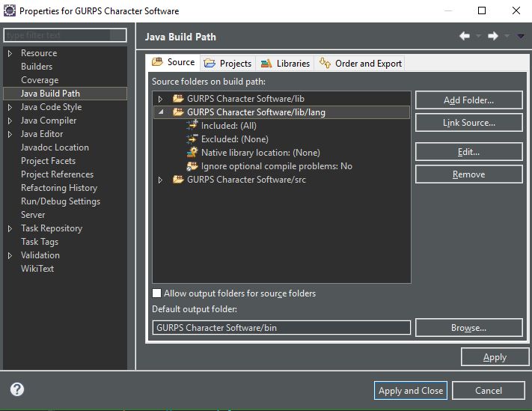Click the src source folder icon
532x411 pixels.
[178, 179]
